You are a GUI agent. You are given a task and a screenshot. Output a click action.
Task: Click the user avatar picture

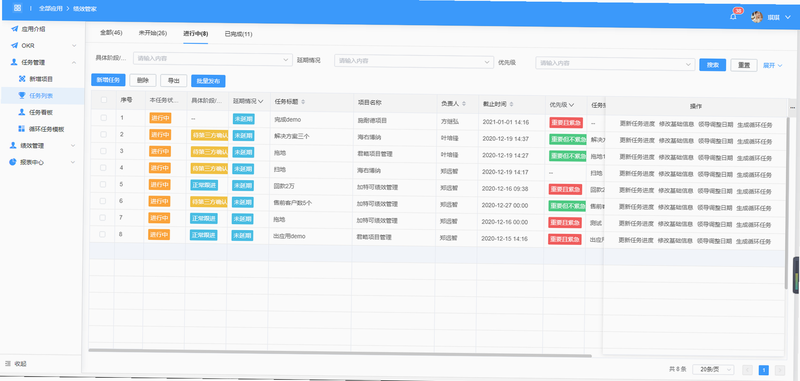[757, 17]
